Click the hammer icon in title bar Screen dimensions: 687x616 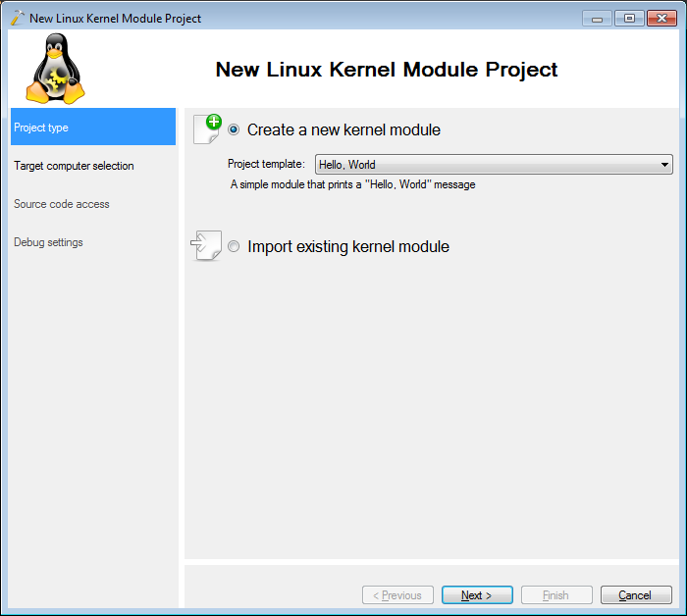(17, 18)
